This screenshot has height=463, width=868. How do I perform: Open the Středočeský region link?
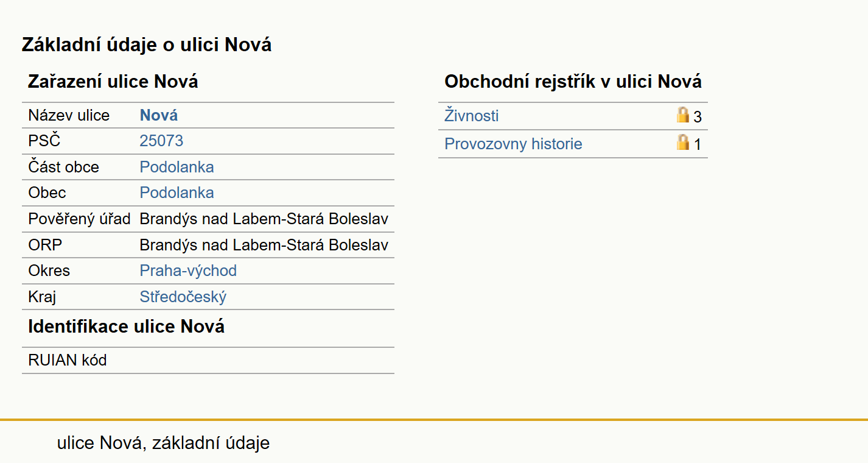(x=183, y=297)
